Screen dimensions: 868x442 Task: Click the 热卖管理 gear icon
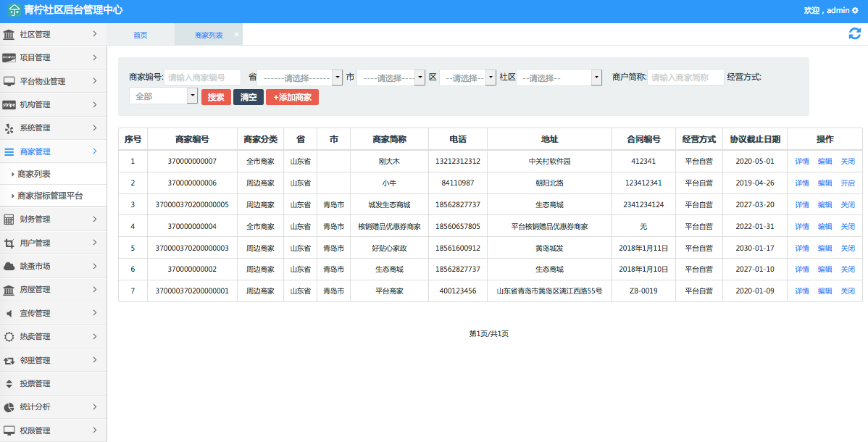pyautogui.click(x=9, y=337)
